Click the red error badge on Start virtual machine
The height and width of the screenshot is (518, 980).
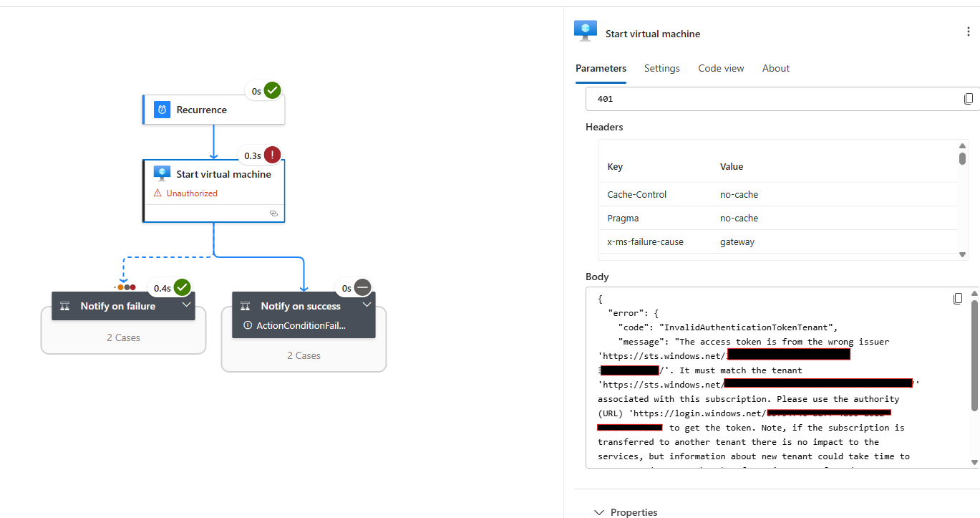click(273, 155)
